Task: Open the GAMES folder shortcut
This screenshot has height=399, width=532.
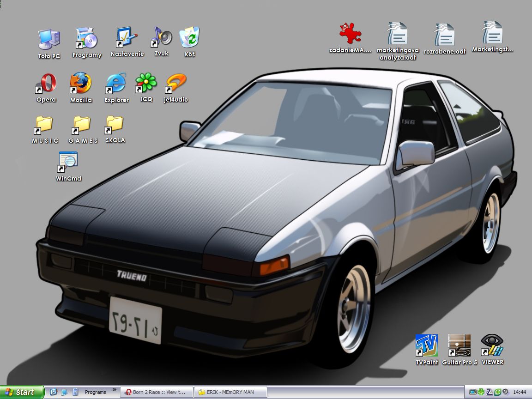Action: coord(83,130)
